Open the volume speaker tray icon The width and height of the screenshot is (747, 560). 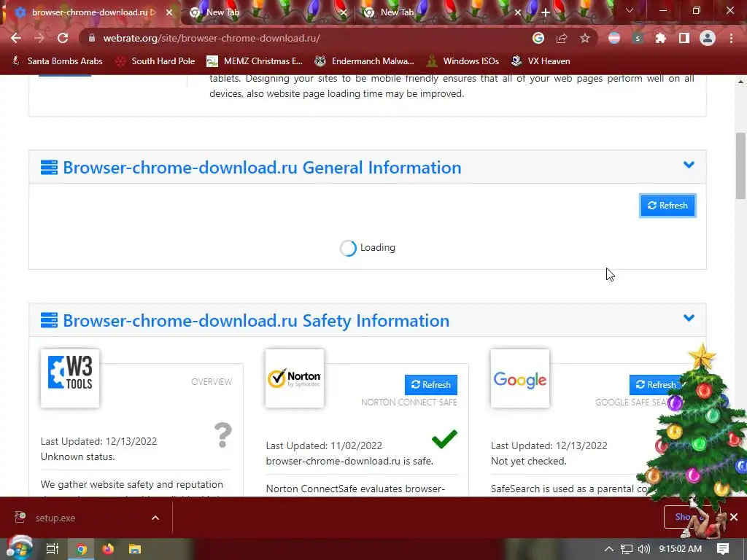pyautogui.click(x=643, y=549)
